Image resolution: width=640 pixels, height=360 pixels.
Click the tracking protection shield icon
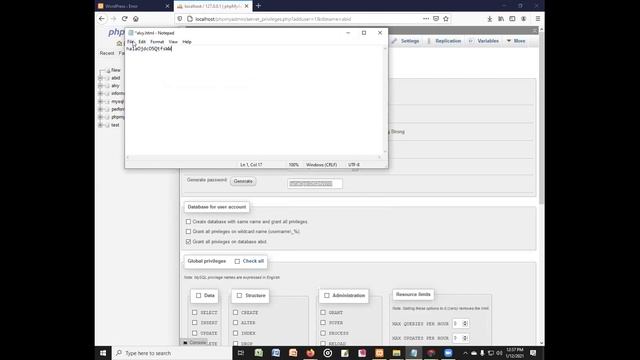tap(180, 19)
